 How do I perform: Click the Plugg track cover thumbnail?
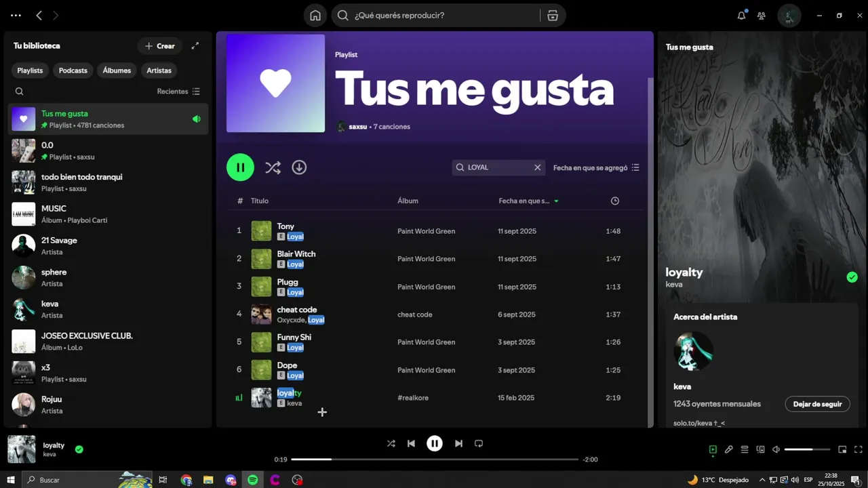(x=262, y=287)
